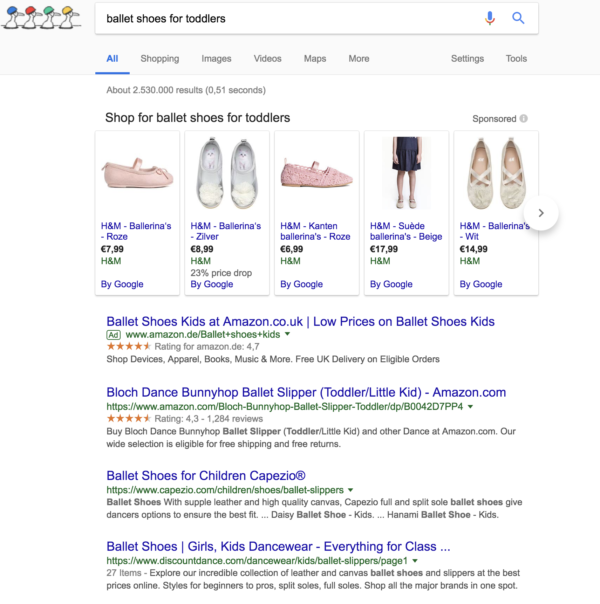Click the capezio.com ballet-slippers URL
The height and width of the screenshot is (604, 600).
click(225, 490)
